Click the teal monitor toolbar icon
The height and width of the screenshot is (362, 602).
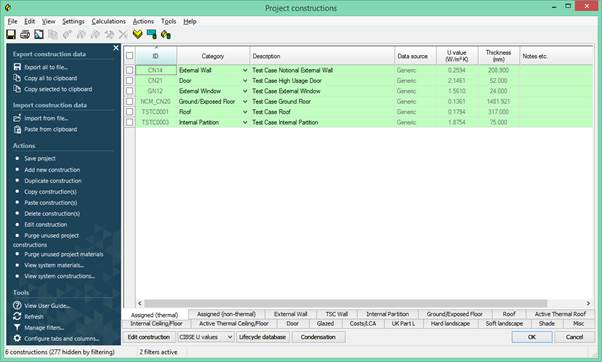(x=152, y=35)
